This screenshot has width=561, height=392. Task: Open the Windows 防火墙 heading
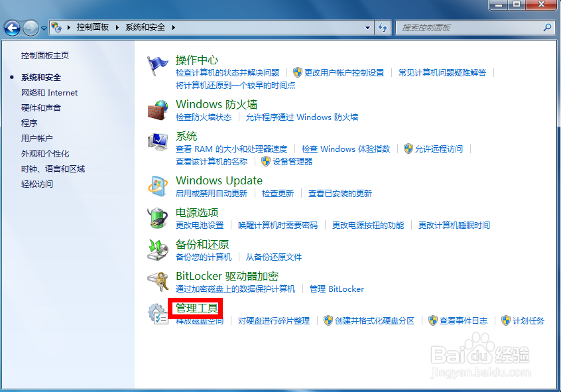click(x=216, y=104)
